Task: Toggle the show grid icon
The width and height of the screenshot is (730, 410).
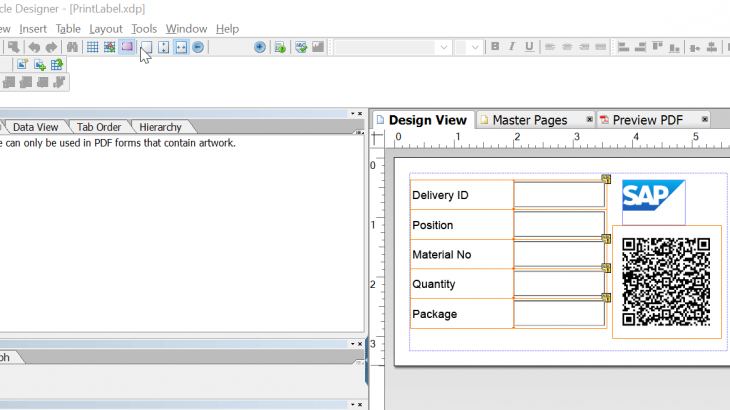Action: (93, 47)
